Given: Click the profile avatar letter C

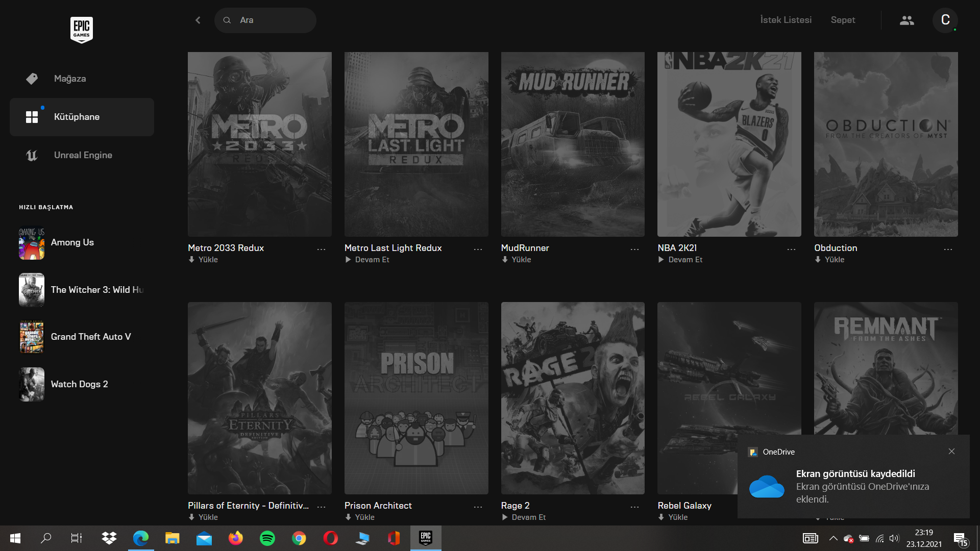Looking at the screenshot, I should 945,20.
